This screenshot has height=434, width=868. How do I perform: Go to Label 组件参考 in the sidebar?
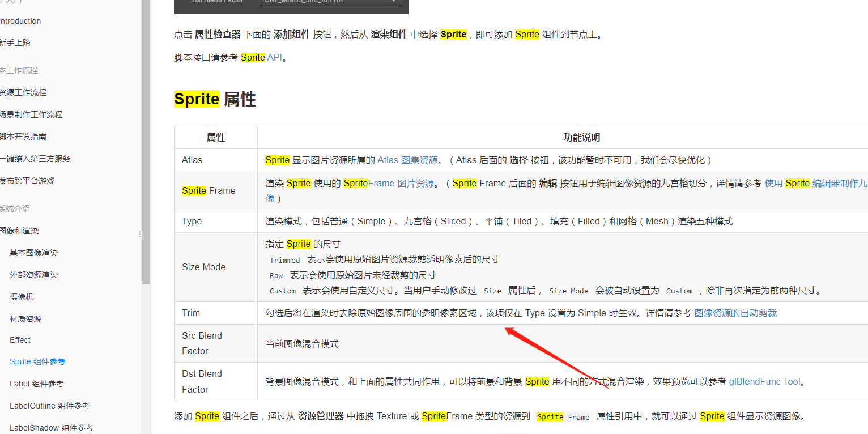(37, 384)
